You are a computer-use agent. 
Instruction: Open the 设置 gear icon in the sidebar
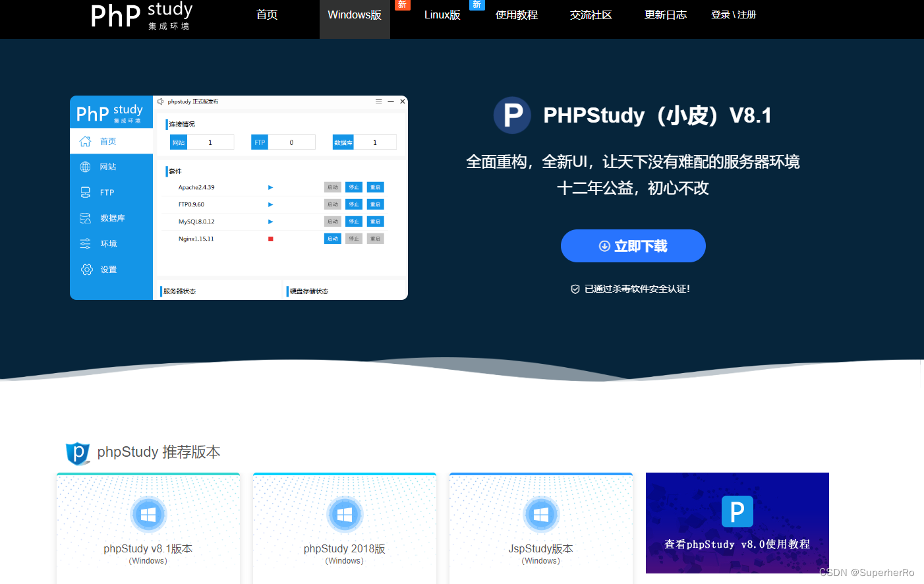tap(85, 269)
